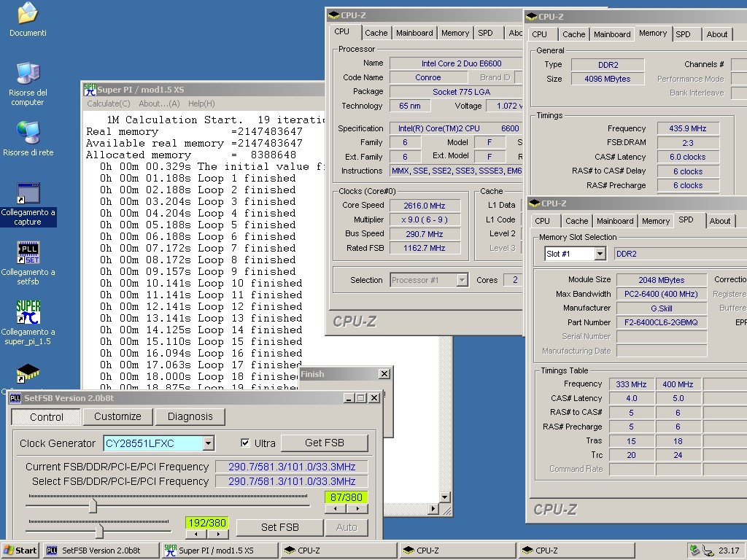Click the upper SetFSB slider thumb near 87/380

(93, 506)
